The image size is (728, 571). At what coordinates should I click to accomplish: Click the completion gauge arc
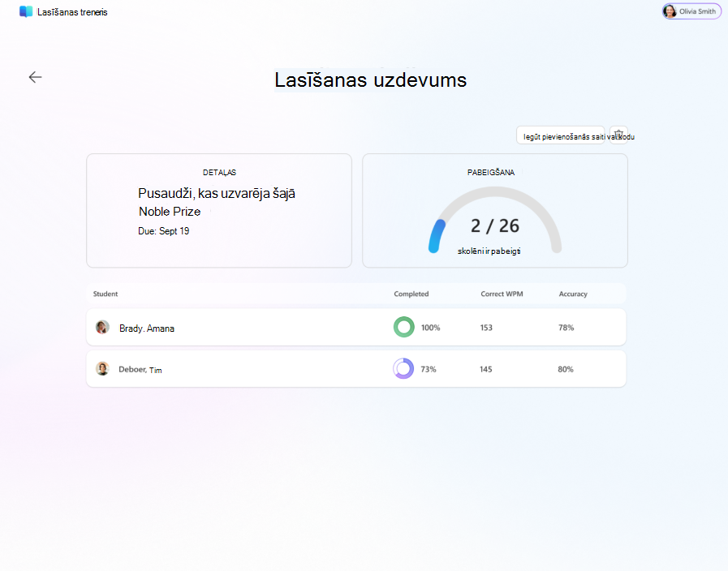point(495,220)
